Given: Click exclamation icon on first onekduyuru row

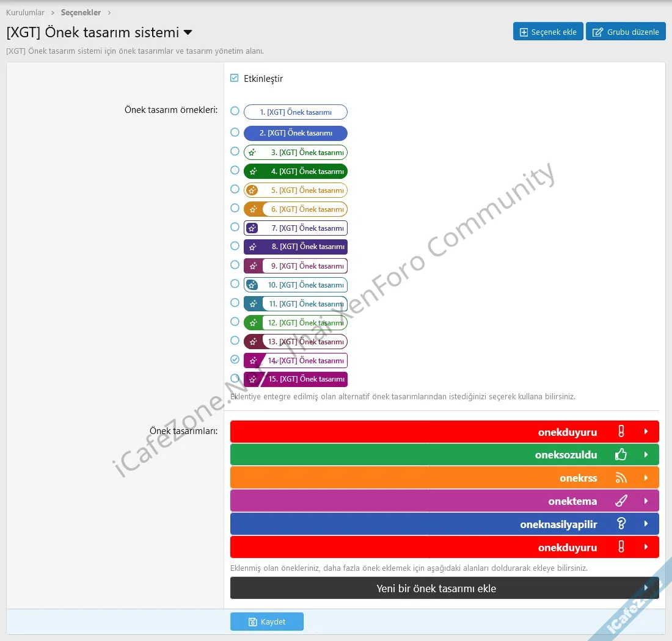Looking at the screenshot, I should pyautogui.click(x=621, y=432).
